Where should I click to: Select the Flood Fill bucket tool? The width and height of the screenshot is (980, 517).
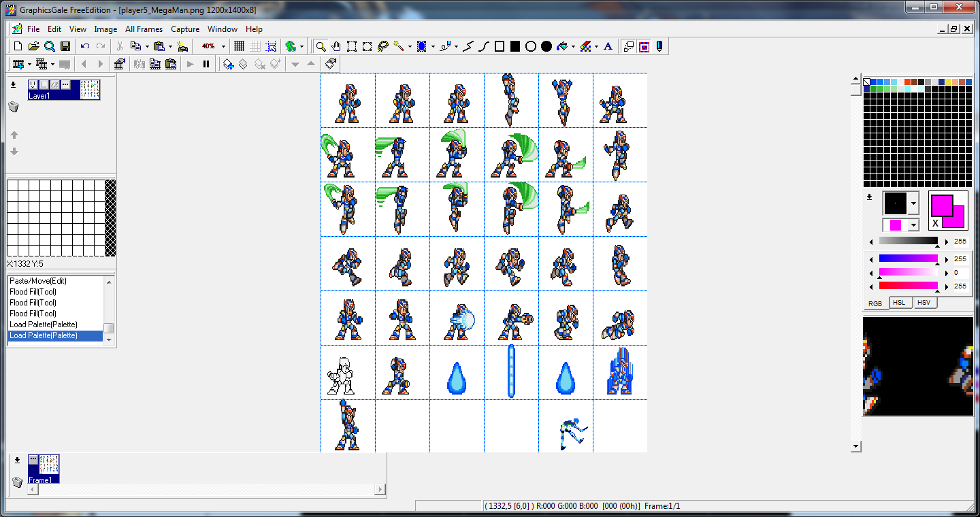pyautogui.click(x=562, y=46)
